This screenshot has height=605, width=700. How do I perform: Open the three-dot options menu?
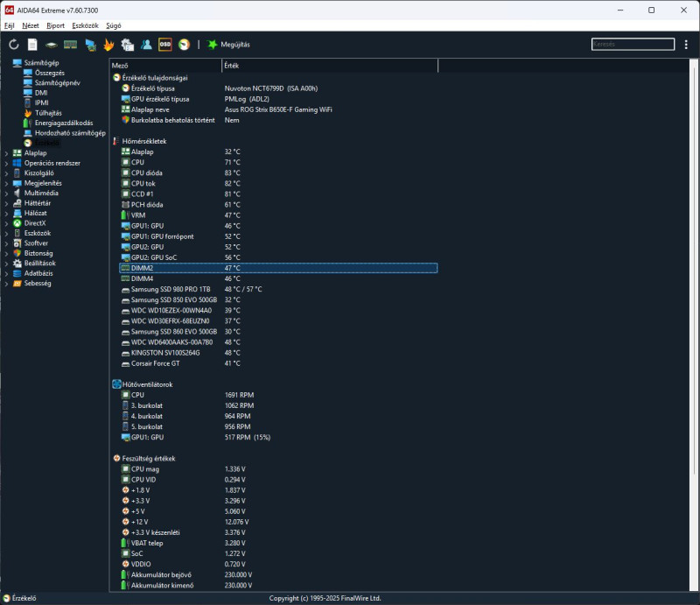pyautogui.click(x=686, y=45)
